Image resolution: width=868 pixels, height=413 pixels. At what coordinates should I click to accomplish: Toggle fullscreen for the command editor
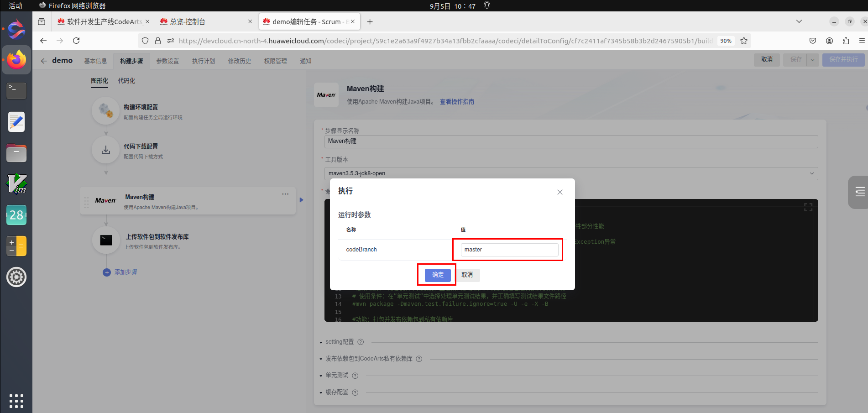pyautogui.click(x=808, y=207)
